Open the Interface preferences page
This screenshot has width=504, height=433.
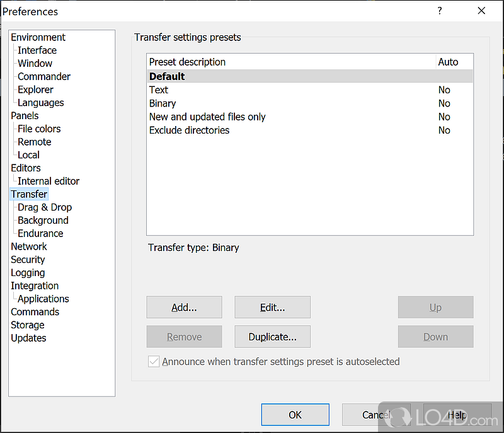[37, 50]
